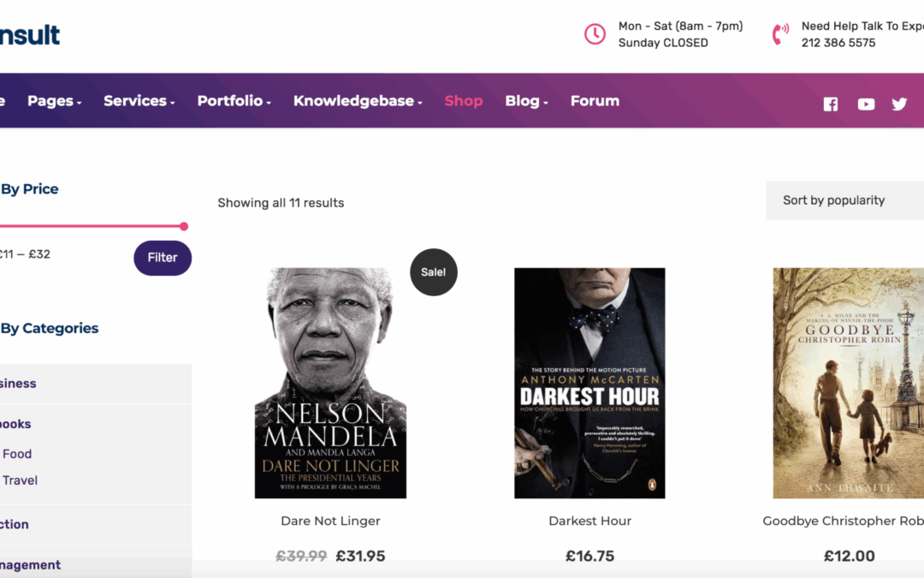The width and height of the screenshot is (924, 578).
Task: Open the Dare Not Linger product title
Action: pyautogui.click(x=330, y=521)
